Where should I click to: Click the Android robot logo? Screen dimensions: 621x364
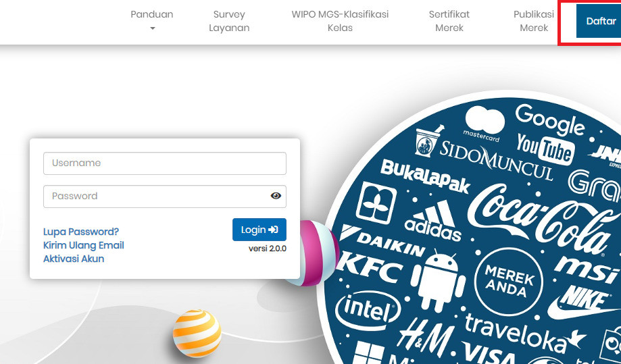[438, 281]
